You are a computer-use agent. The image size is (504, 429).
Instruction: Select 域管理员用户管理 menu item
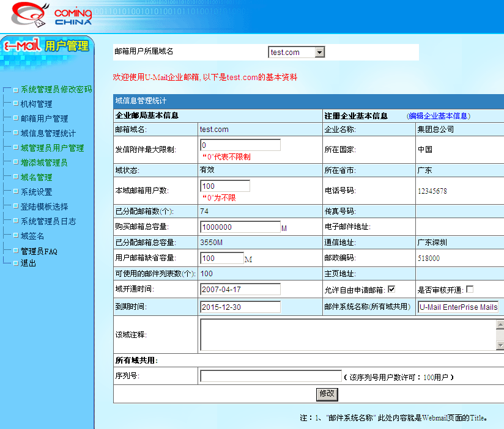pos(52,148)
